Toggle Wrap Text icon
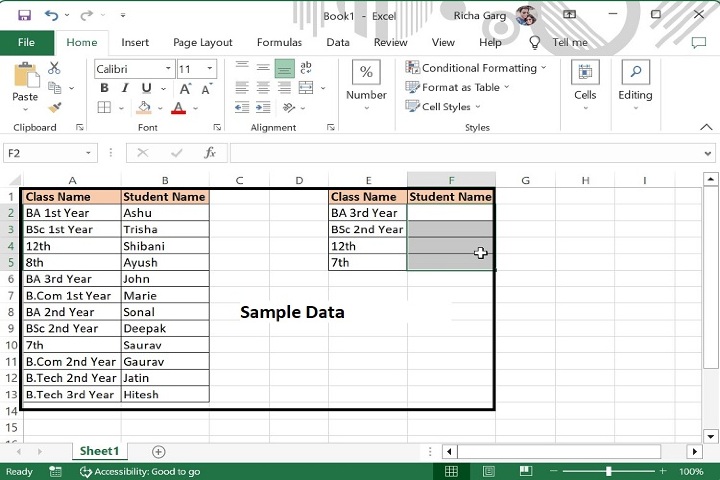The width and height of the screenshot is (720, 480). pyautogui.click(x=306, y=68)
